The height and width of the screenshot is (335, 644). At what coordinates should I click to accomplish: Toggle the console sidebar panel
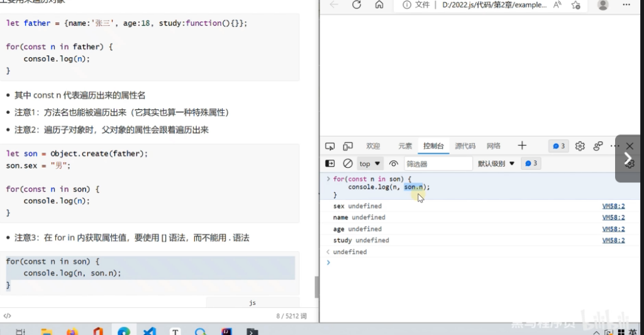tap(330, 163)
